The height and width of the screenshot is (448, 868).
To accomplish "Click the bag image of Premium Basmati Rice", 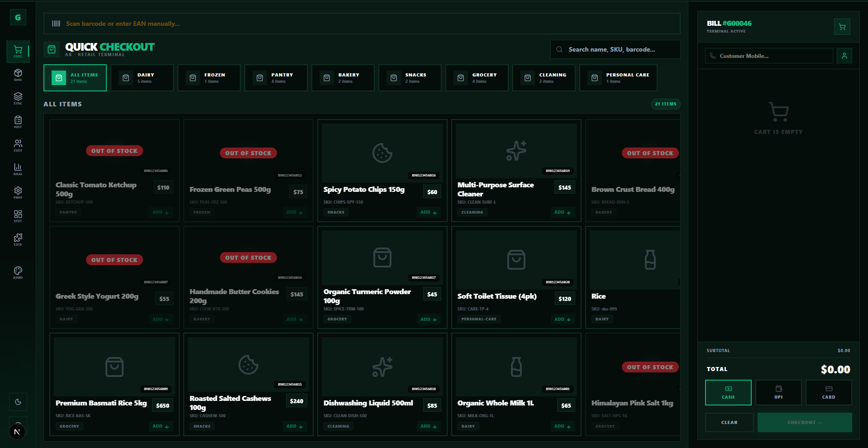I will pyautogui.click(x=114, y=367).
